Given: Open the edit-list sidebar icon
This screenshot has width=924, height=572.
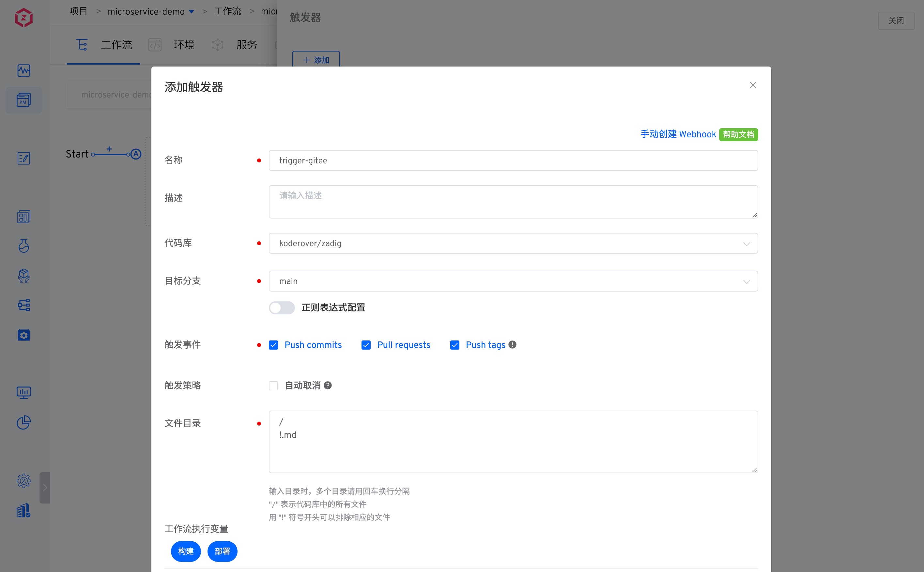Looking at the screenshot, I should pos(24,158).
